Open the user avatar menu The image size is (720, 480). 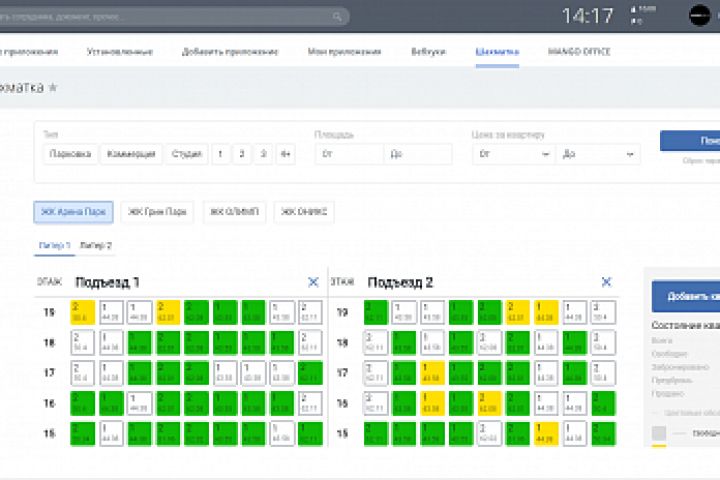point(700,15)
